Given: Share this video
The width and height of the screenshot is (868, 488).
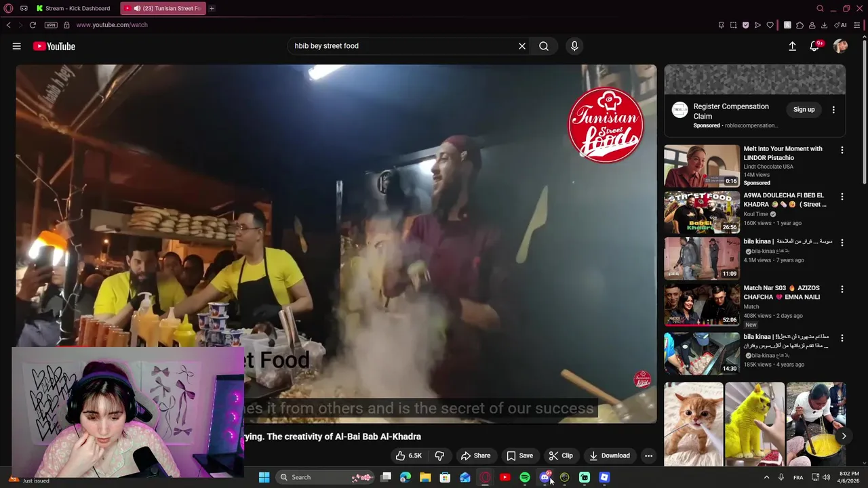Looking at the screenshot, I should click(x=475, y=455).
